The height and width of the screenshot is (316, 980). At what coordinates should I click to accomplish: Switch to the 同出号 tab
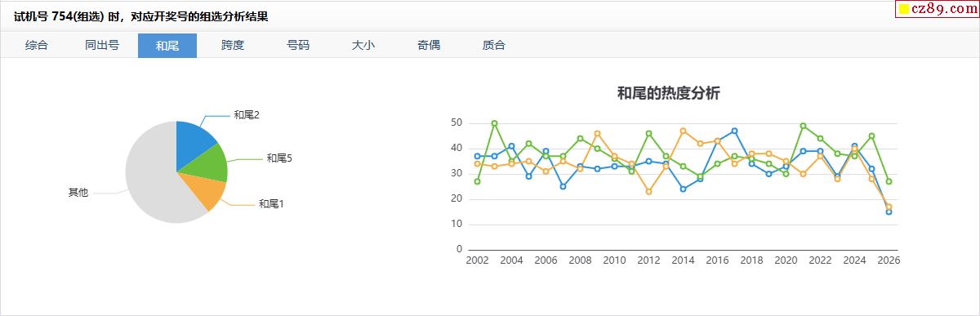pos(102,46)
